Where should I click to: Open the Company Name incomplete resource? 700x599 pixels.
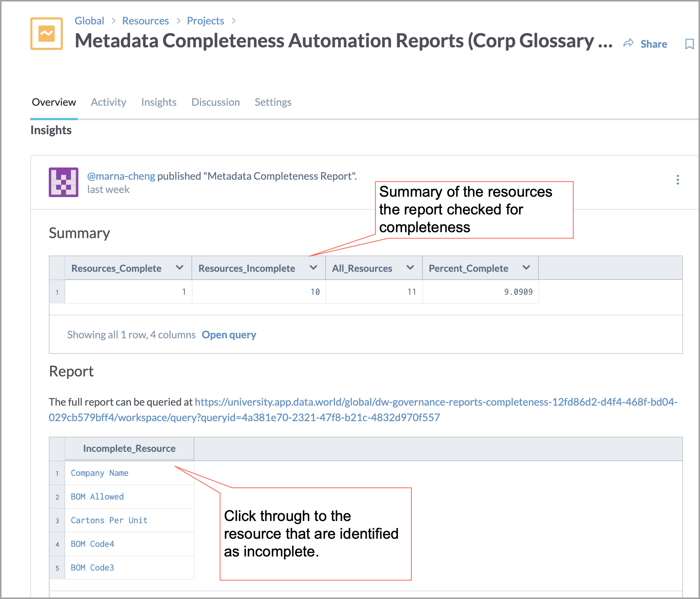[x=99, y=473]
